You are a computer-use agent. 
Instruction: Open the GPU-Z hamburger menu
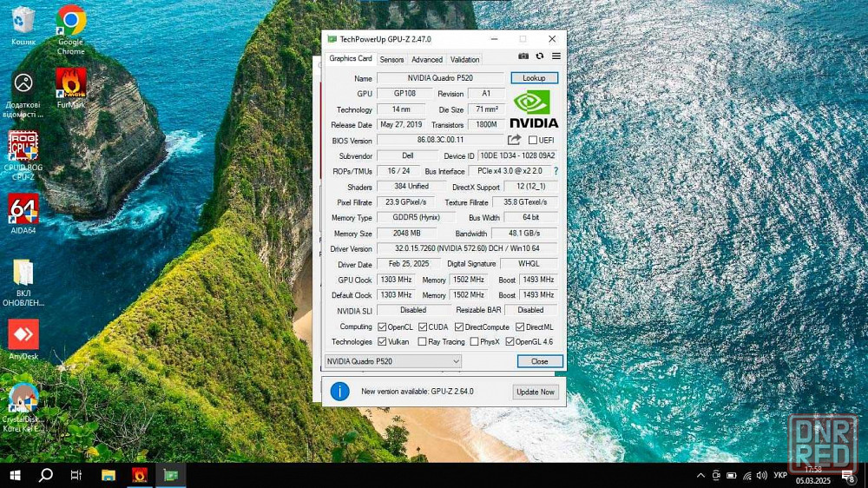556,56
